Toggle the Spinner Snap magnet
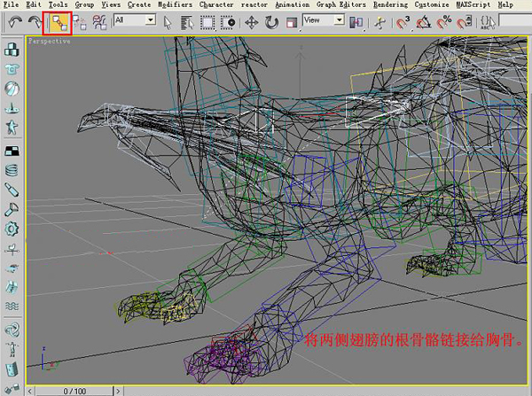This screenshot has height=396, width=532. pos(464,23)
